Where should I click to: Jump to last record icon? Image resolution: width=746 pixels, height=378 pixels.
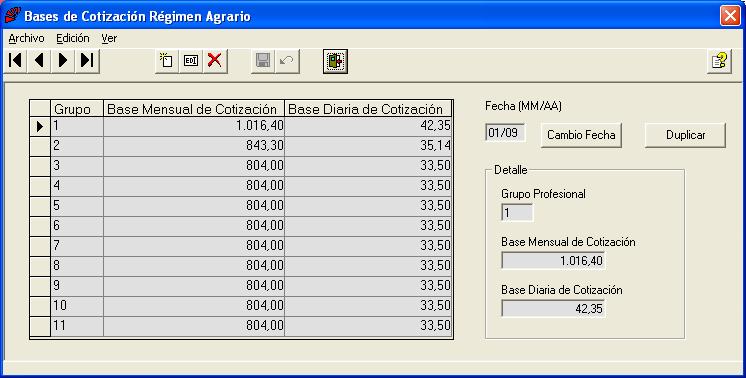tap(87, 60)
